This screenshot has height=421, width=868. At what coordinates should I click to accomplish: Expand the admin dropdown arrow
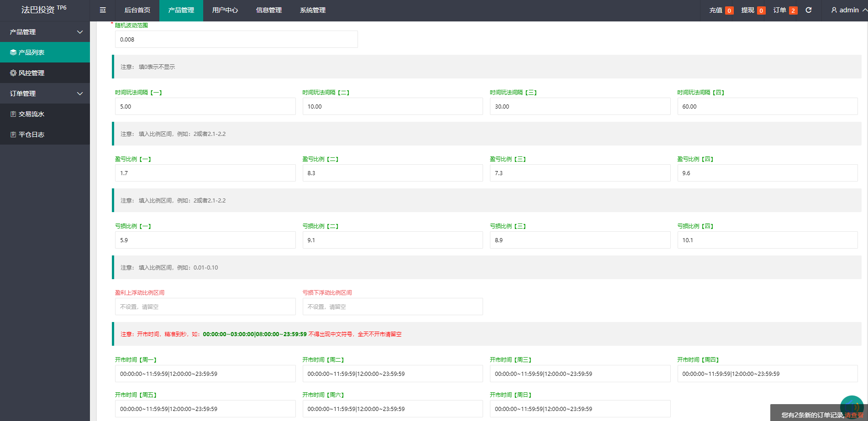click(x=864, y=10)
